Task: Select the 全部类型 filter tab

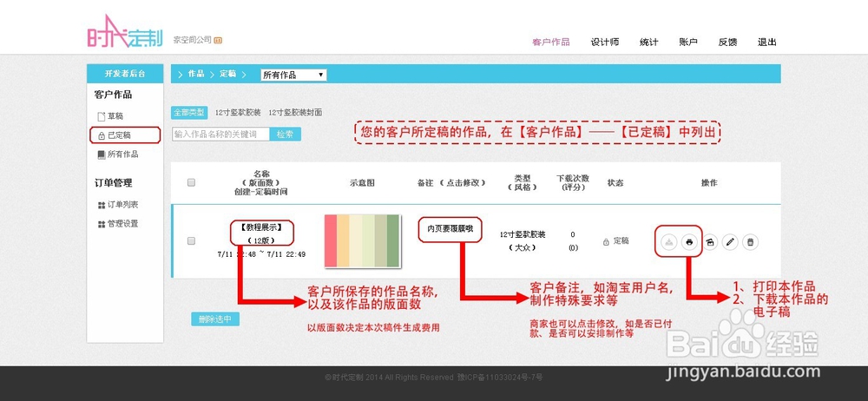Action: pos(189,113)
